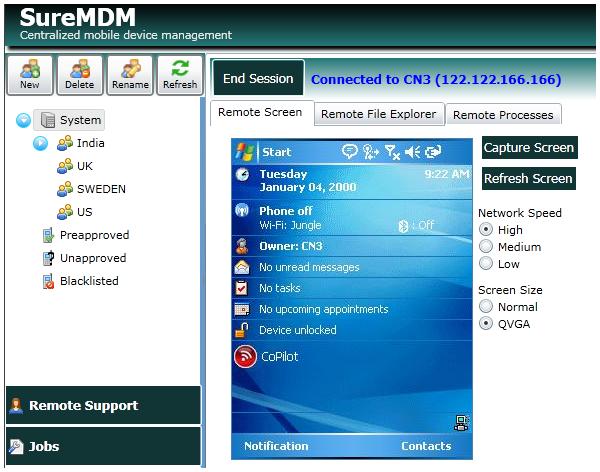600x472 pixels.
Task: Open the Preapproved devices icon
Action: [x=48, y=235]
